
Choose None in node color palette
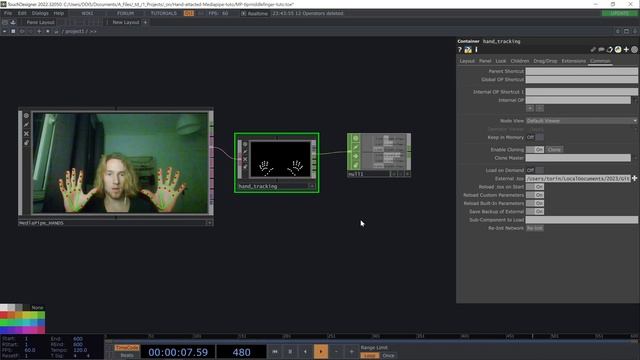pos(37,307)
